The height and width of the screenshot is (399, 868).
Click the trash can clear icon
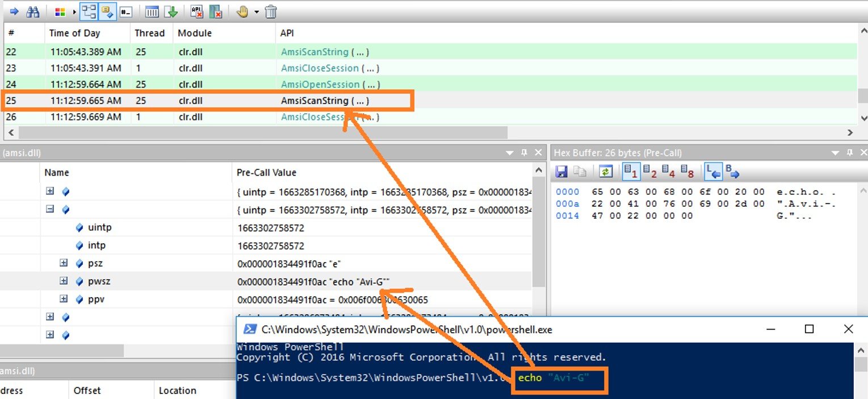click(x=271, y=11)
